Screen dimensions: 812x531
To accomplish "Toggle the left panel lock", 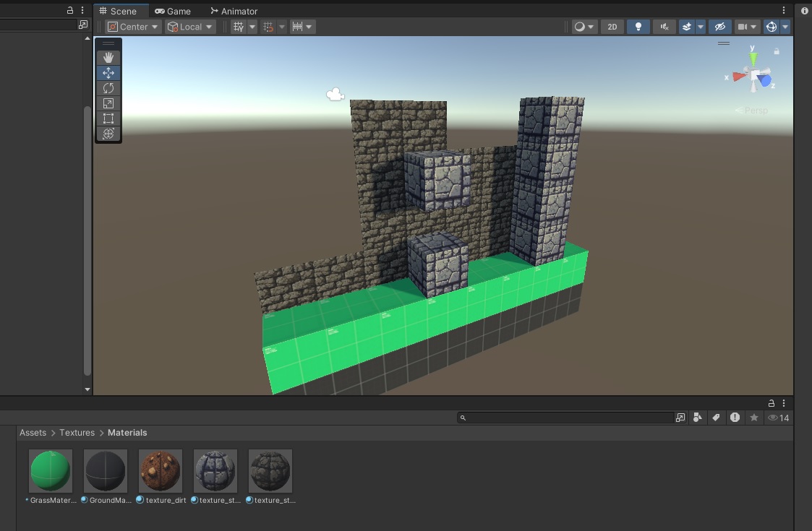I will 70,10.
